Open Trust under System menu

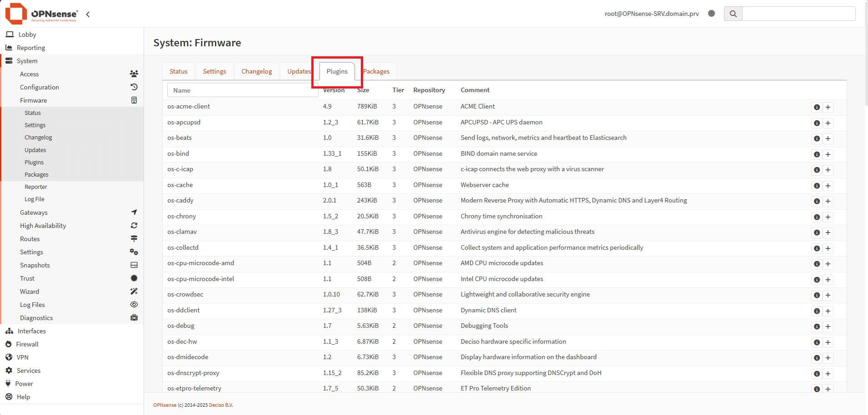(73, 278)
